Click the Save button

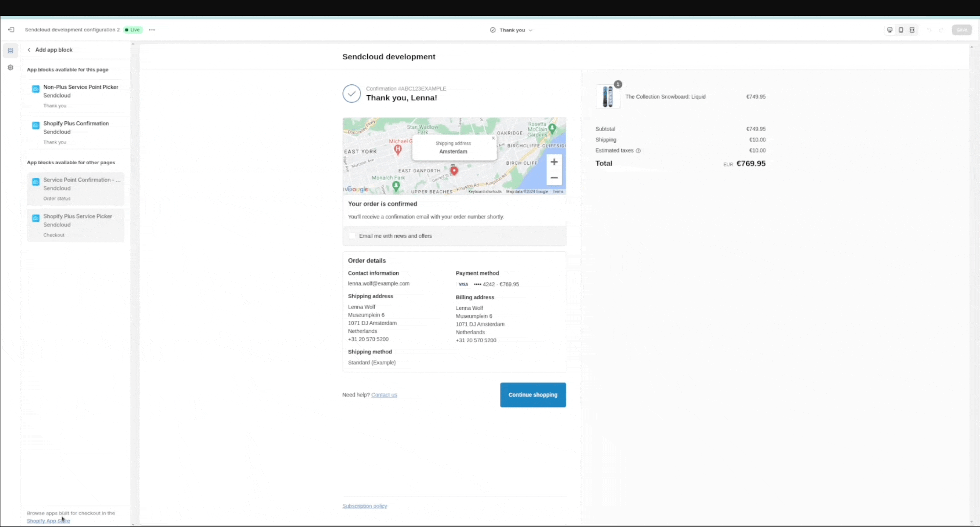pos(962,30)
